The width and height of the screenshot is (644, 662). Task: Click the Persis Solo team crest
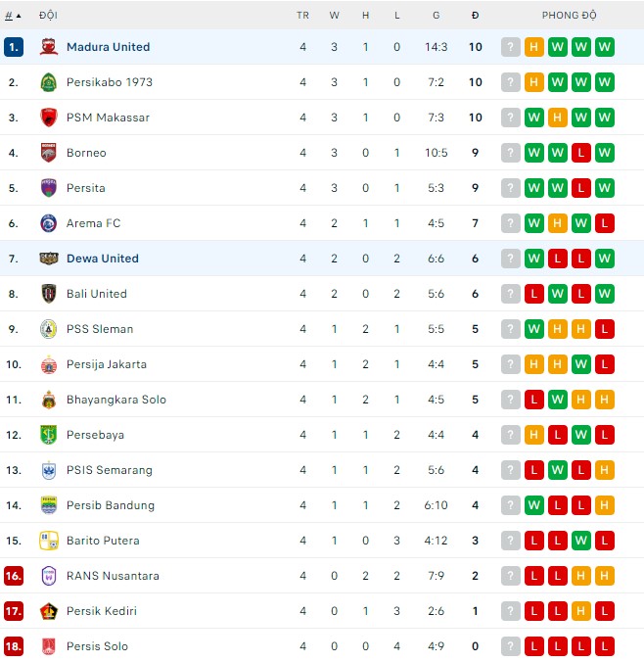point(49,646)
